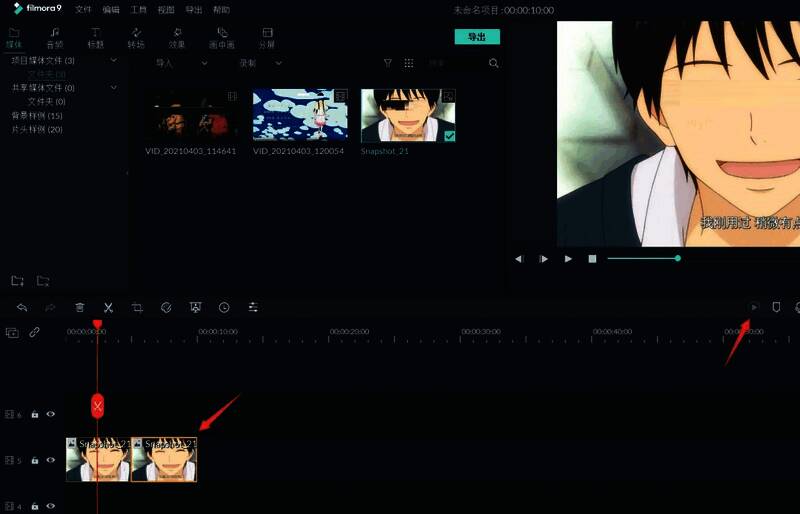Click the preview progress slider handle
Screen dimensions: 800x514
tap(678, 258)
